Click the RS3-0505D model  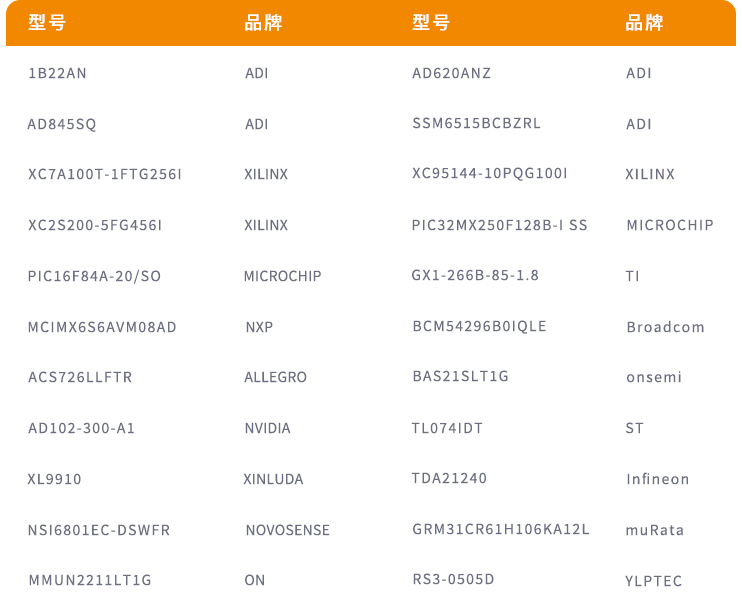click(453, 579)
